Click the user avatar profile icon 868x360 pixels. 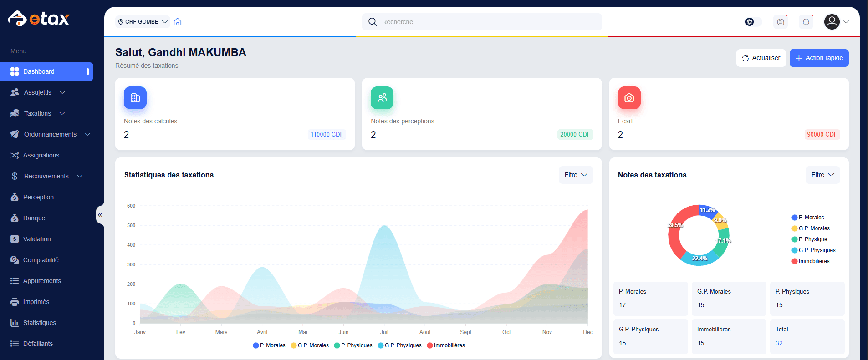(x=832, y=22)
